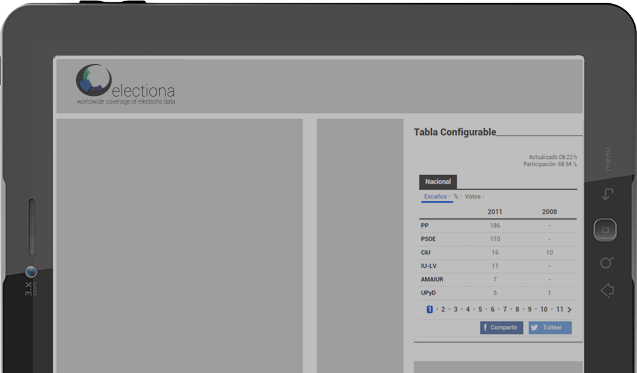The height and width of the screenshot is (373, 637).
Task: Select the UPyD row label
Action: [428, 293]
